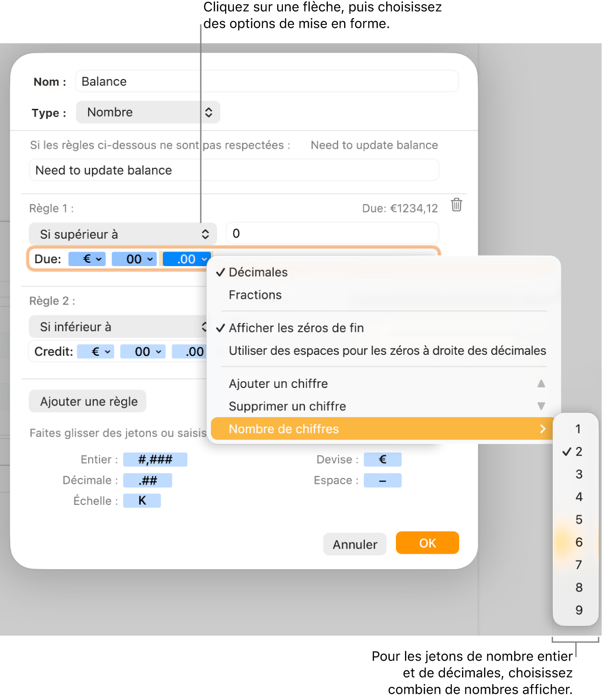Image resolution: width=602 pixels, height=700 pixels.
Task: Click Ajouter une règle
Action: point(87,401)
